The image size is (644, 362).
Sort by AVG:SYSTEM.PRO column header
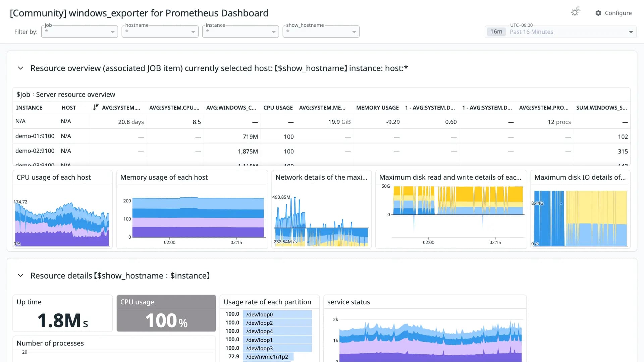[544, 108]
